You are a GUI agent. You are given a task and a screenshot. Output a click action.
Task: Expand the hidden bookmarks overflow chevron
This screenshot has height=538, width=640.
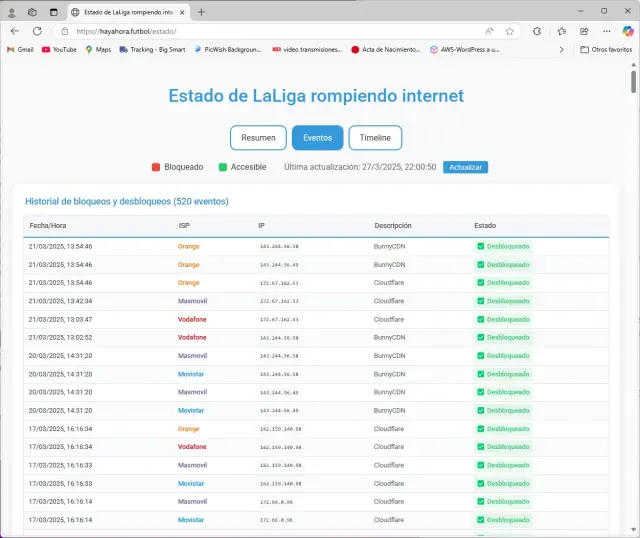[x=560, y=49]
